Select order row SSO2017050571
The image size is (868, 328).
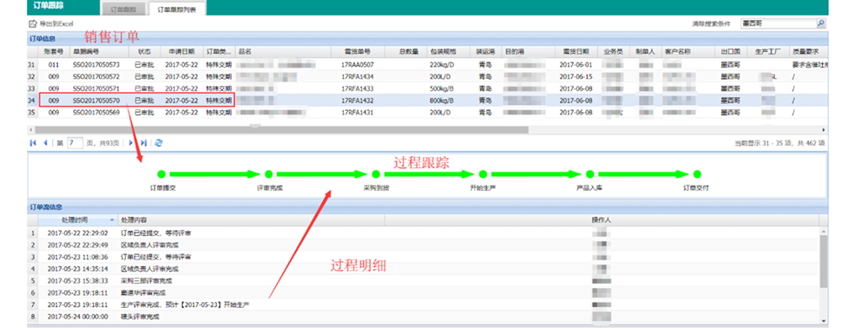click(x=427, y=89)
